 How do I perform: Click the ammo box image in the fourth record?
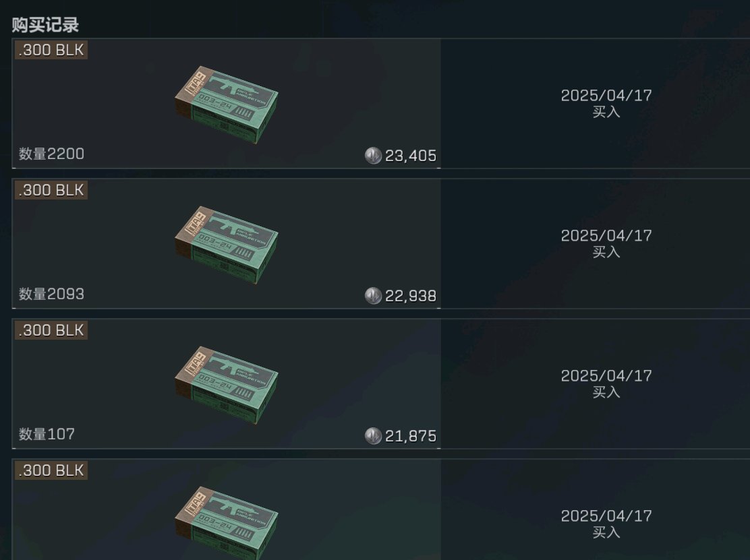click(x=226, y=523)
